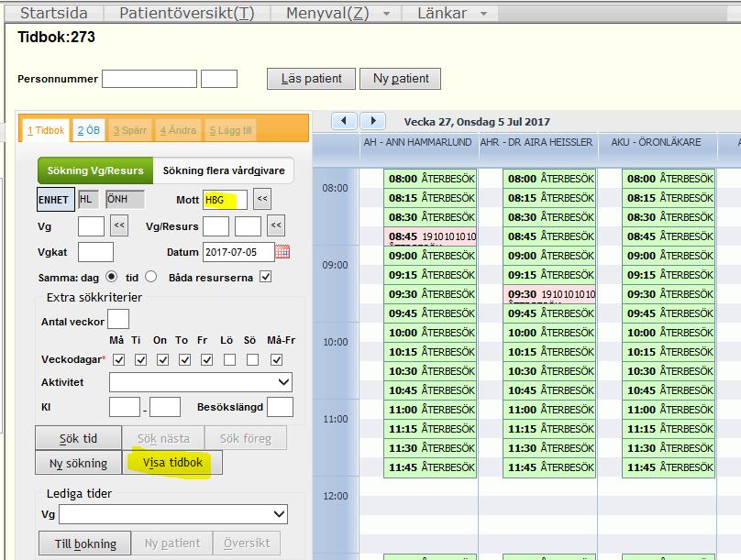The height and width of the screenshot is (560, 741).
Task: Switch to the 4 Ändra tab
Action: point(178,130)
